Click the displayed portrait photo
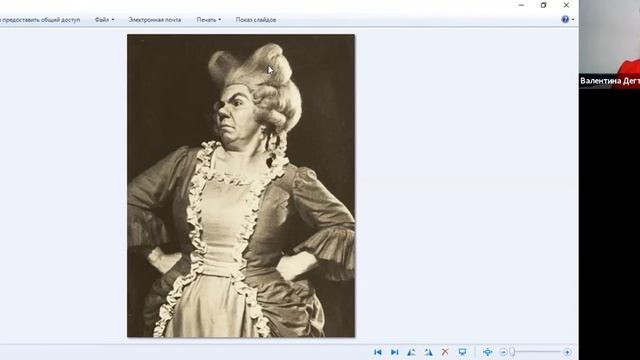This screenshot has width=640, height=360. [x=241, y=186]
